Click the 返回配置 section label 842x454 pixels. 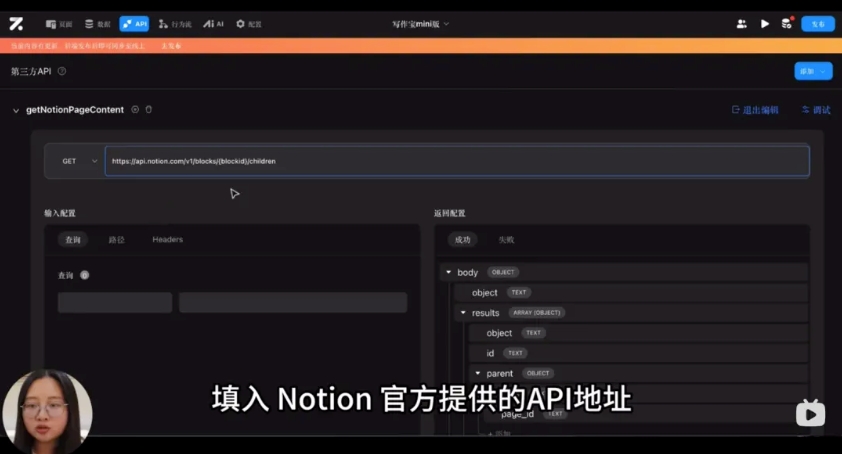point(449,213)
